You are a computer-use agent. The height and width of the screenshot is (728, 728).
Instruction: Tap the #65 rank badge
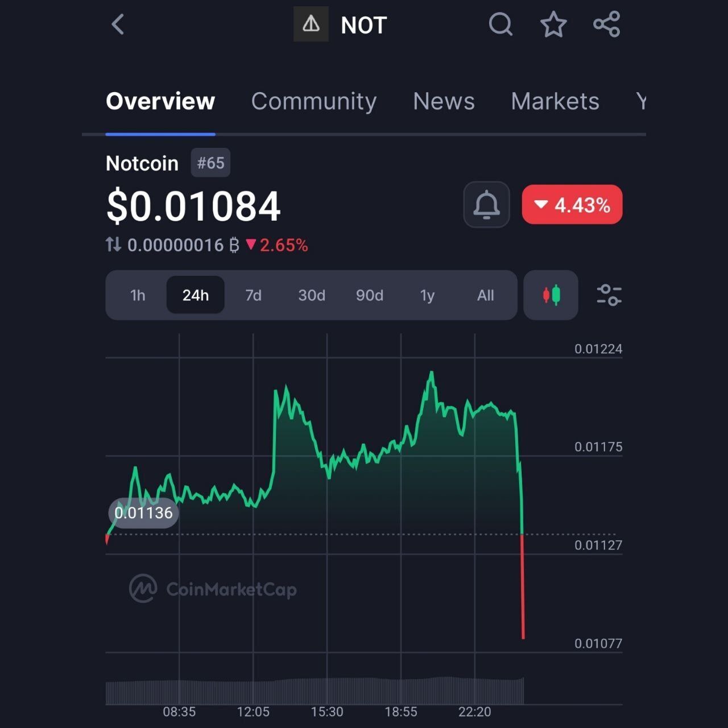pos(210,163)
